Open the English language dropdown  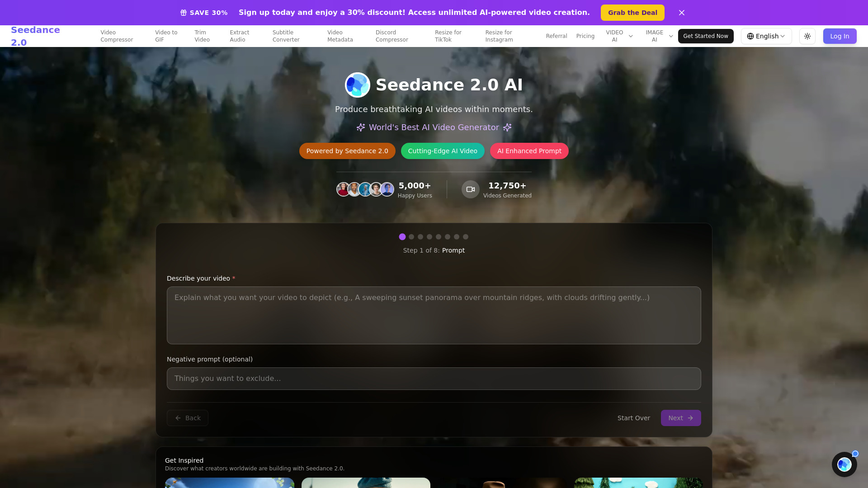766,36
